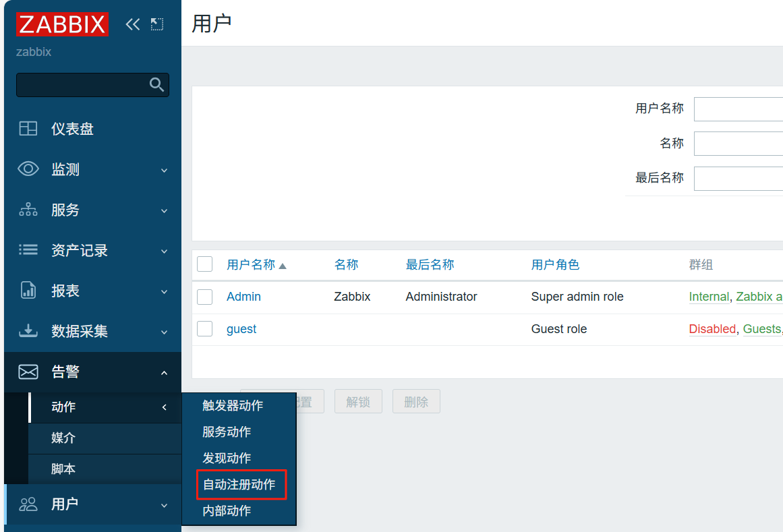783x532 pixels.
Task: Collapse the 告警 menu chevron
Action: (x=165, y=373)
